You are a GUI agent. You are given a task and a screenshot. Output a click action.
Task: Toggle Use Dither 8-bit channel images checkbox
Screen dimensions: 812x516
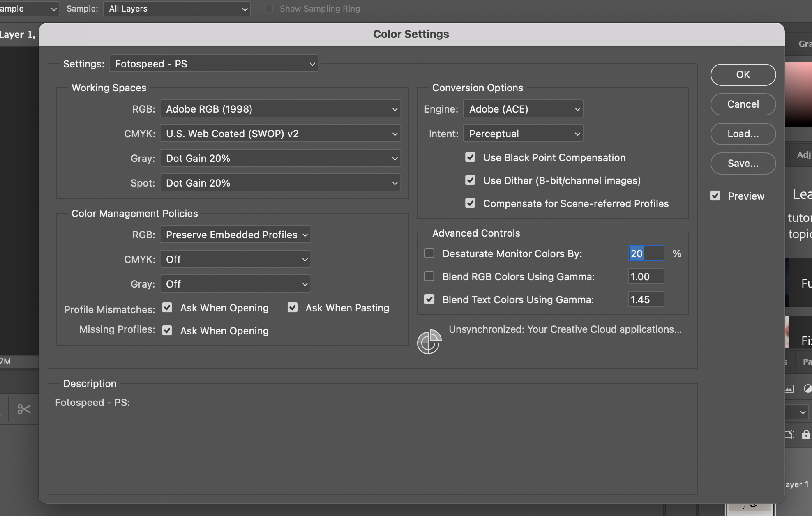pos(471,180)
